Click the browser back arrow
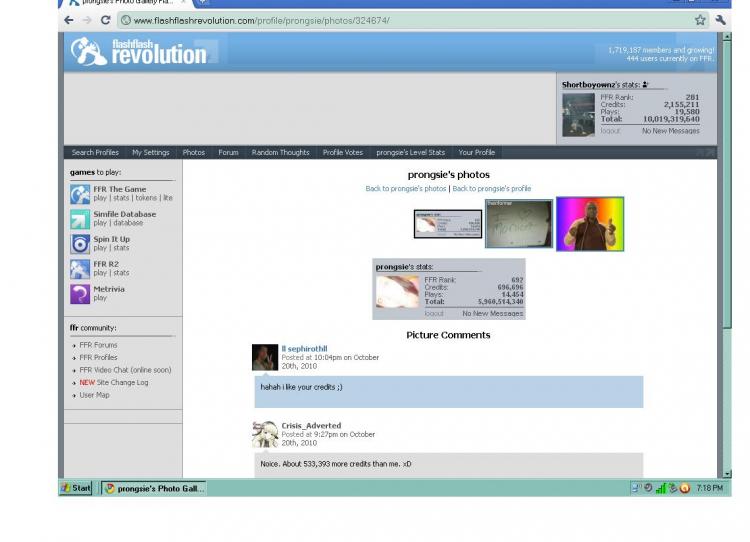Viewport: 750px width, 542px height. (x=69, y=20)
